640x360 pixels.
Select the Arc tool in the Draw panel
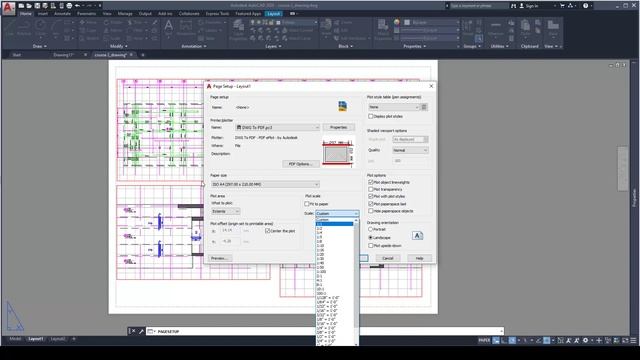[56, 28]
